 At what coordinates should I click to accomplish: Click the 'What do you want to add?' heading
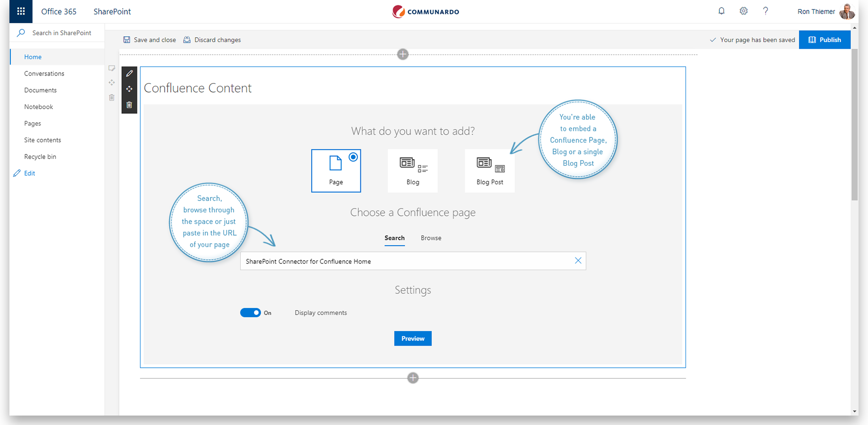pos(413,131)
